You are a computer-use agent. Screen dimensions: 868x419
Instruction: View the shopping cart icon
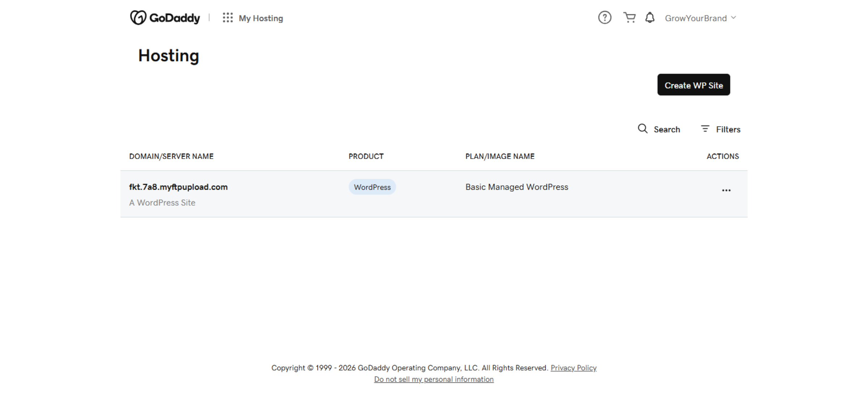pyautogui.click(x=629, y=17)
